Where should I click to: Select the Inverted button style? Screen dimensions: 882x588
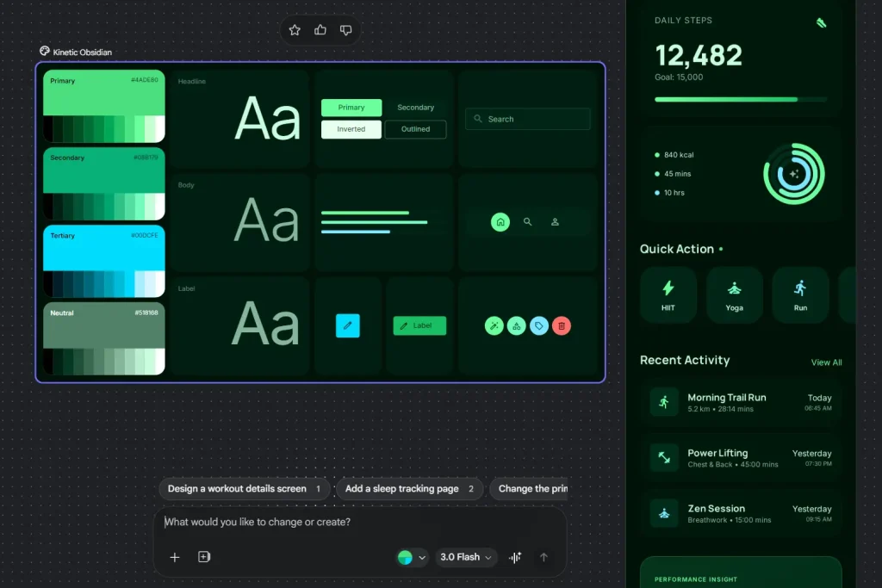(351, 128)
